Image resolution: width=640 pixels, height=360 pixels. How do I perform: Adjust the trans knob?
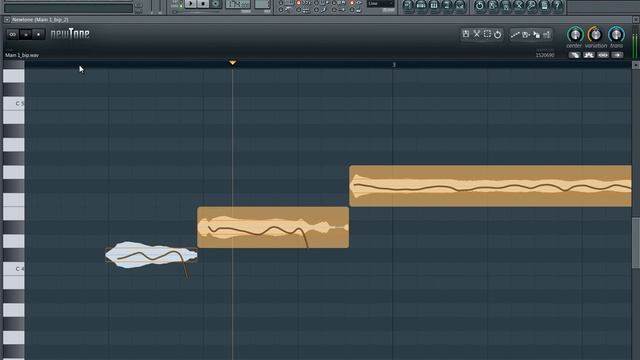(x=616, y=34)
